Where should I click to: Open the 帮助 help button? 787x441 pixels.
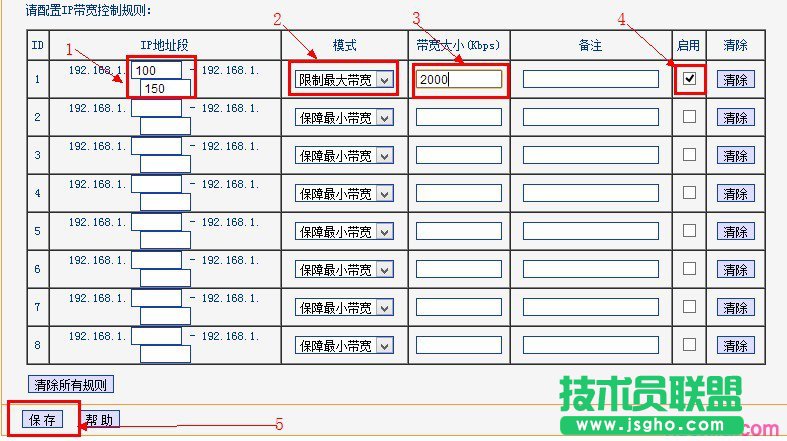point(98,420)
